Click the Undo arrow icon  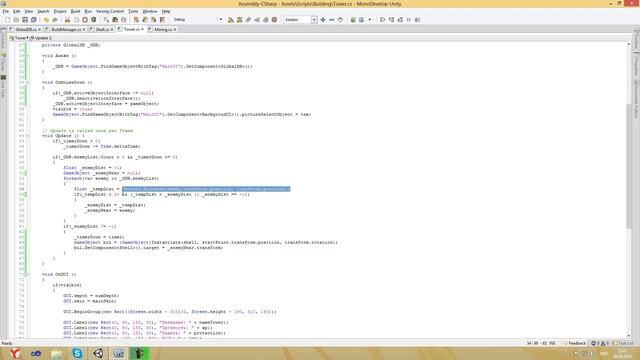(46, 20)
